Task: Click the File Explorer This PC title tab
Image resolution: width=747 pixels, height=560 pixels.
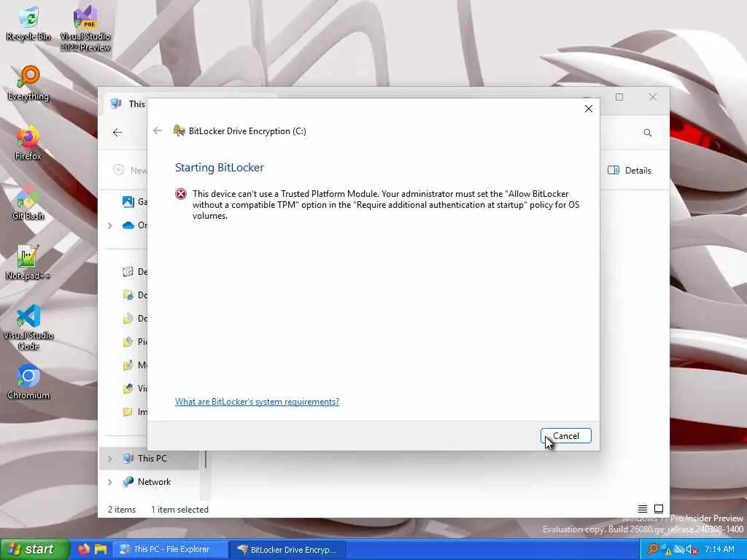Action: (x=128, y=104)
